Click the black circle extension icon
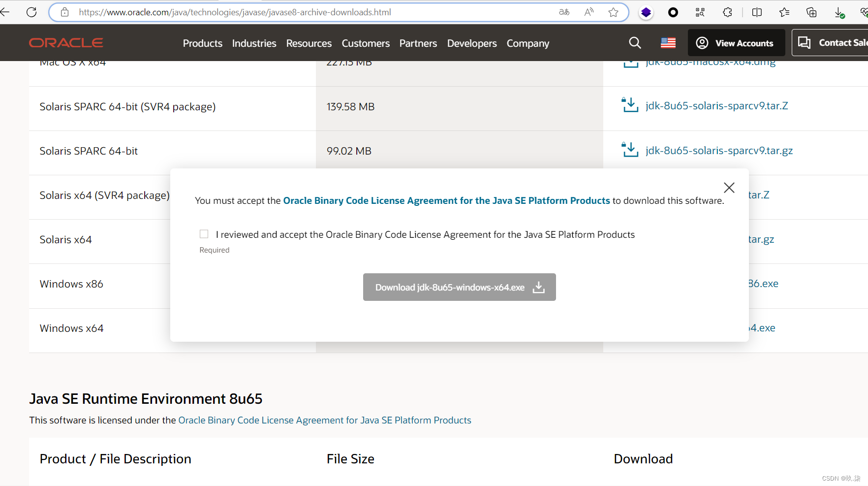Screen dimensions: 868x486 tap(673, 12)
